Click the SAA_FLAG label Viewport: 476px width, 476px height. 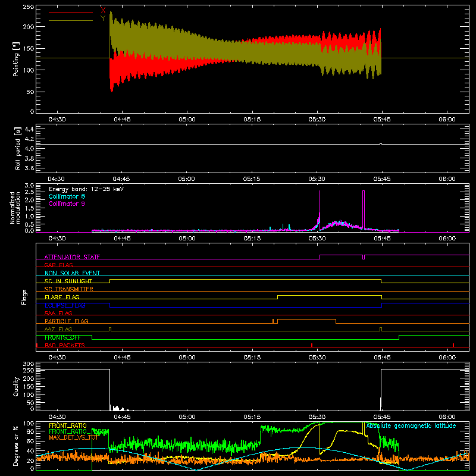58,313
